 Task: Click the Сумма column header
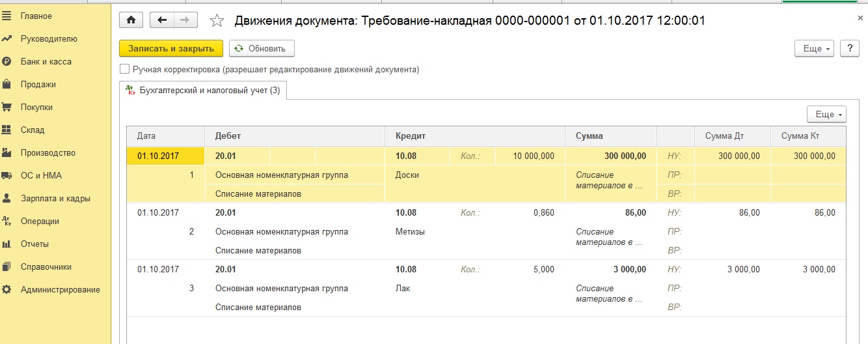(589, 136)
